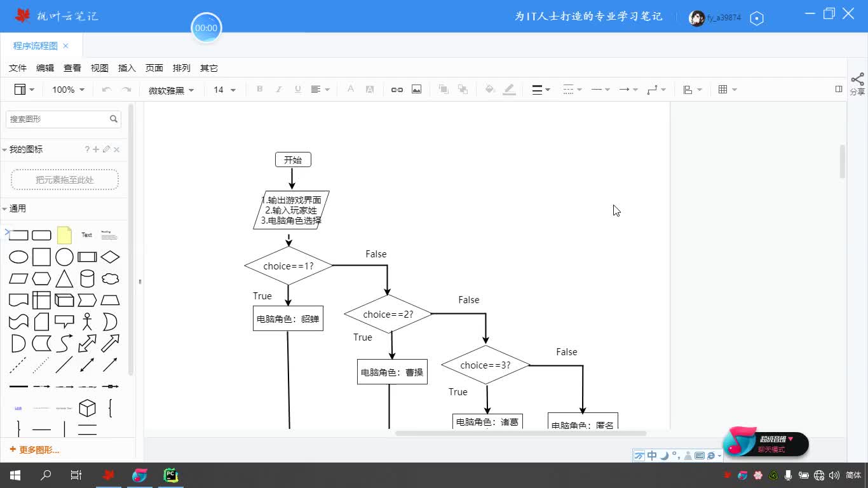This screenshot has width=868, height=488.
Task: Pick the circle shape
Action: pos(64,257)
